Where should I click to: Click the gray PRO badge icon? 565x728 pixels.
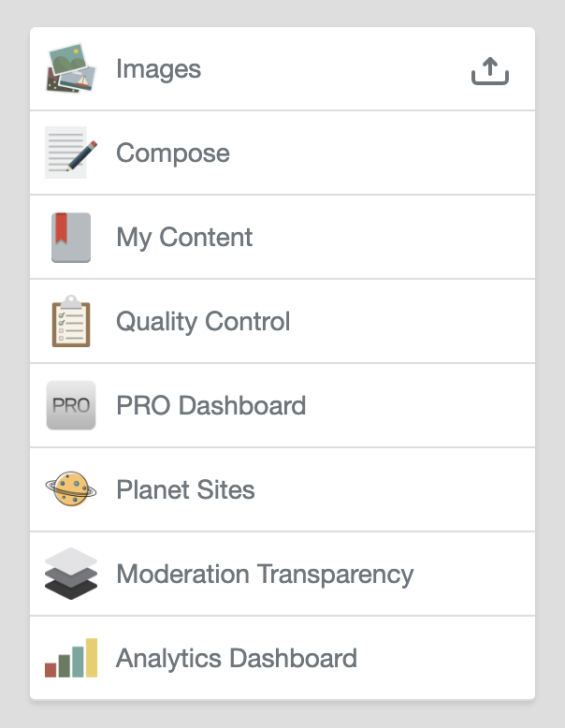pos(70,406)
